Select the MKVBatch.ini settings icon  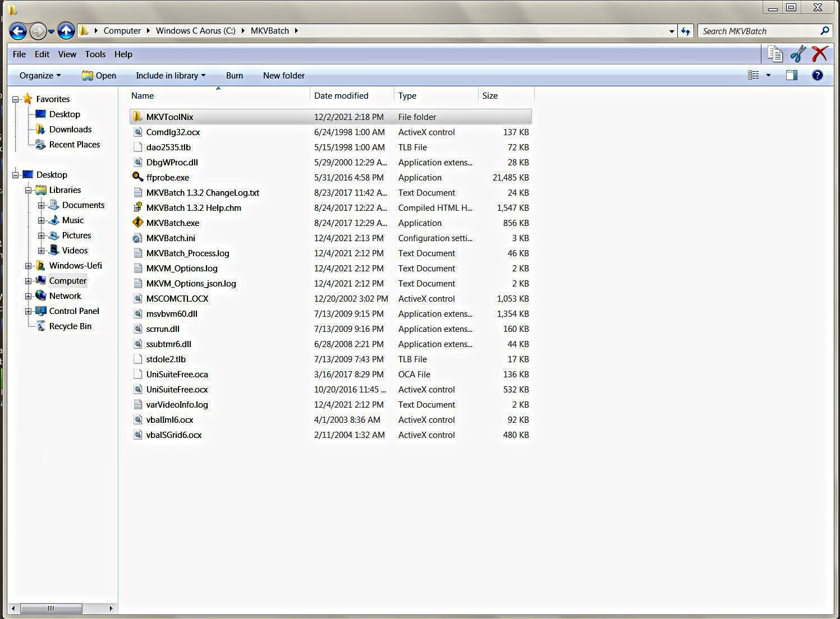(137, 238)
